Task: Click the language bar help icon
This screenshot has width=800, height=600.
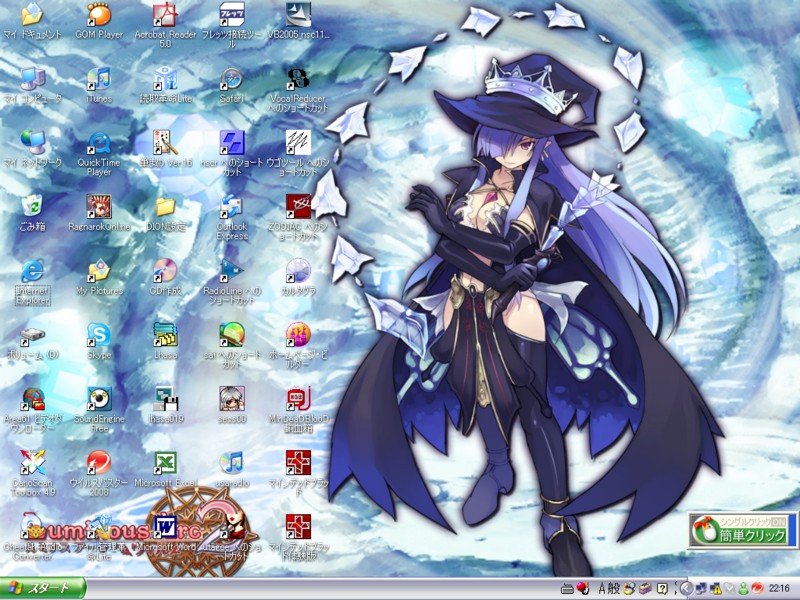Action: 662,589
